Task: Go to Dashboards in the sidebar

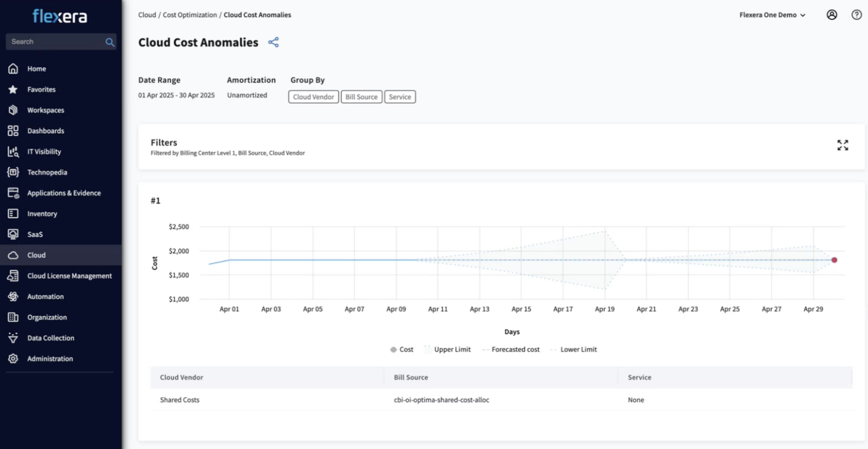Action: [x=45, y=131]
